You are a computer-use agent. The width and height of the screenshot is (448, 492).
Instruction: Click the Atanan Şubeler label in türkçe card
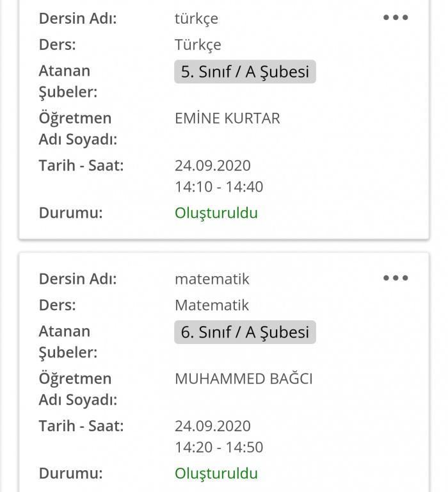pos(68,81)
